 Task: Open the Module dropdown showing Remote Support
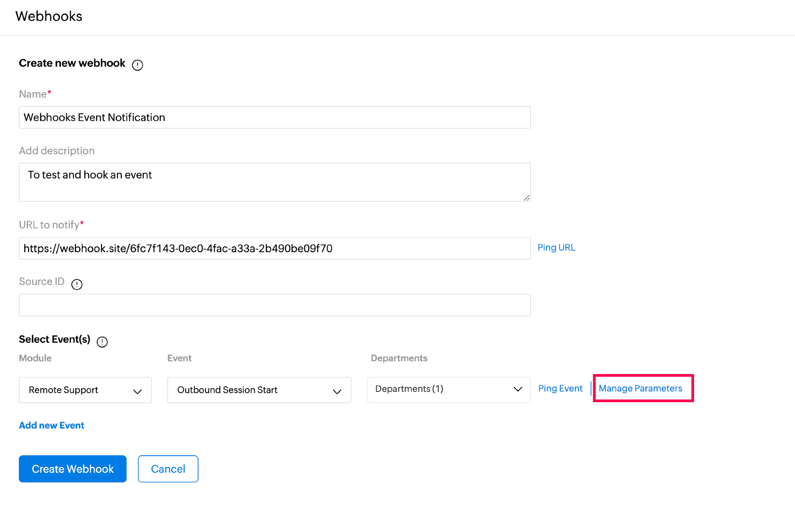pyautogui.click(x=85, y=390)
